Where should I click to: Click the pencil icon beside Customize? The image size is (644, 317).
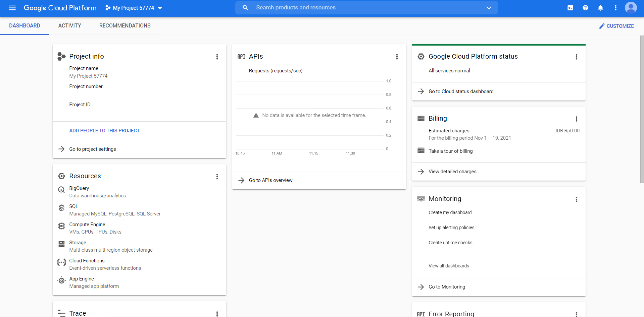pos(602,26)
